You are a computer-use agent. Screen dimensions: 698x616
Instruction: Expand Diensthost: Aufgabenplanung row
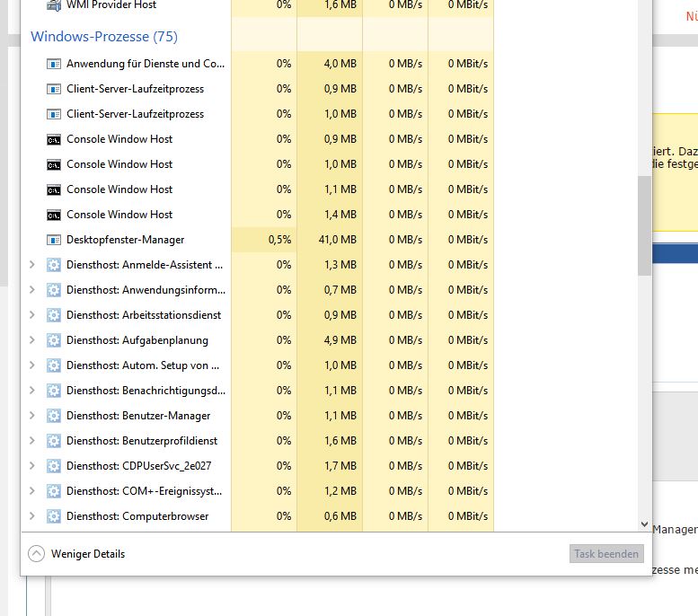pyautogui.click(x=31, y=340)
